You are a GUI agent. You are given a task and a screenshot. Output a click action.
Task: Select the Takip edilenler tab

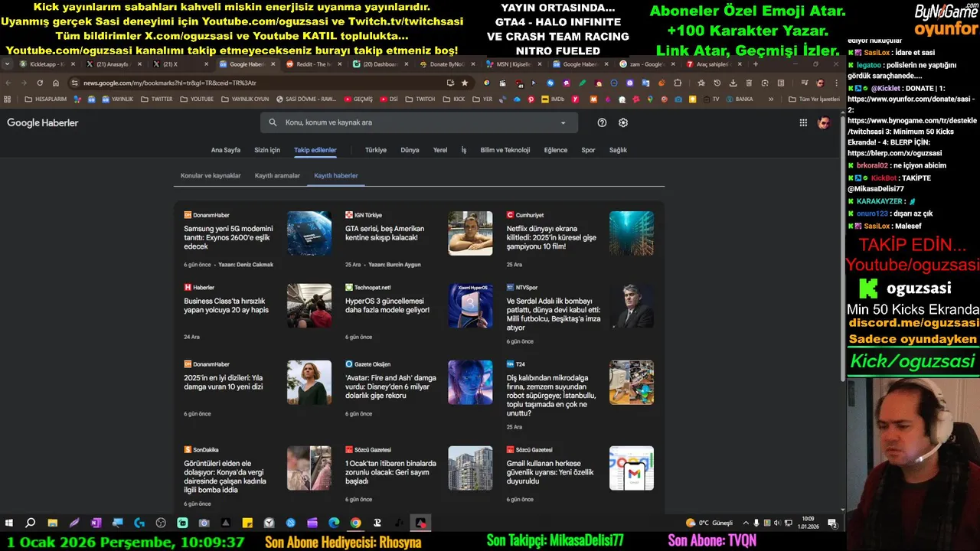point(315,150)
